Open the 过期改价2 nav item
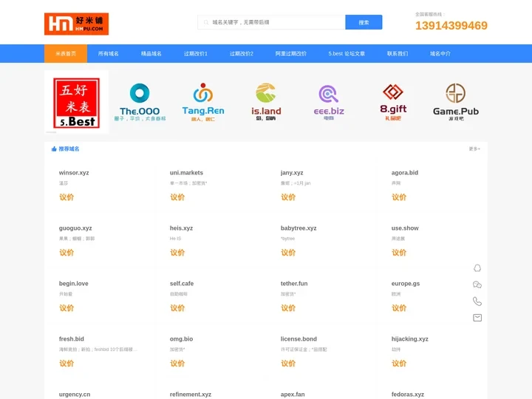532x399 pixels. [x=241, y=54]
